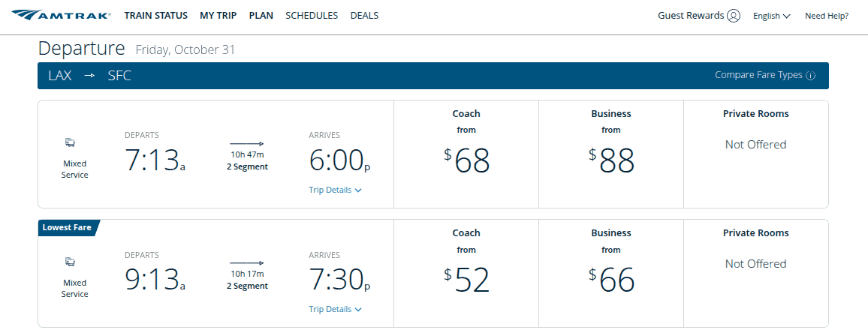Screen dimensions: 868x330
Task: Open the Schedules menu
Action: click(x=312, y=16)
